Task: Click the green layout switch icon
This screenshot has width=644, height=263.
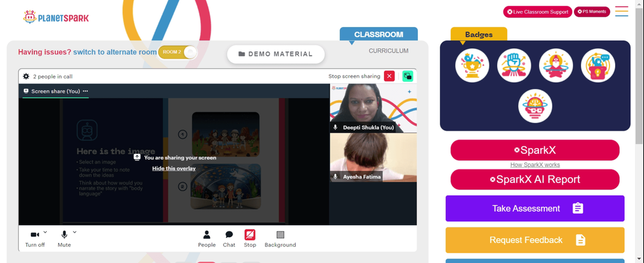Action: pos(408,76)
